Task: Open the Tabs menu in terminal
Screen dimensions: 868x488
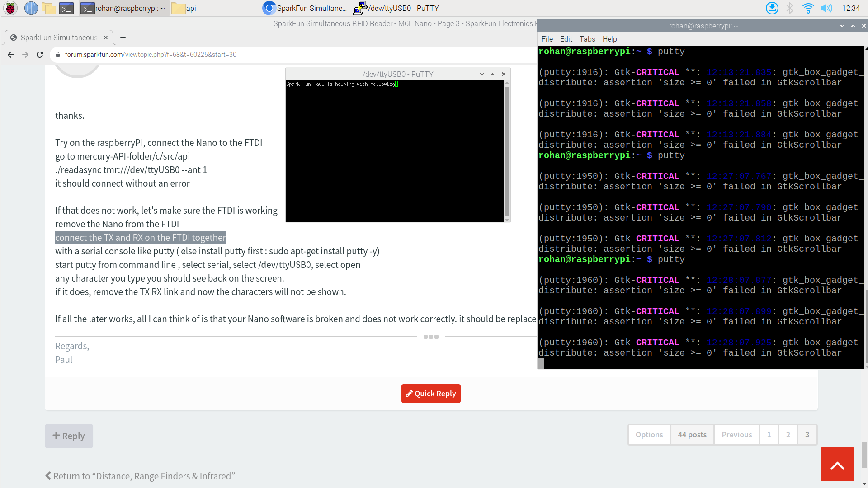Action: click(587, 39)
